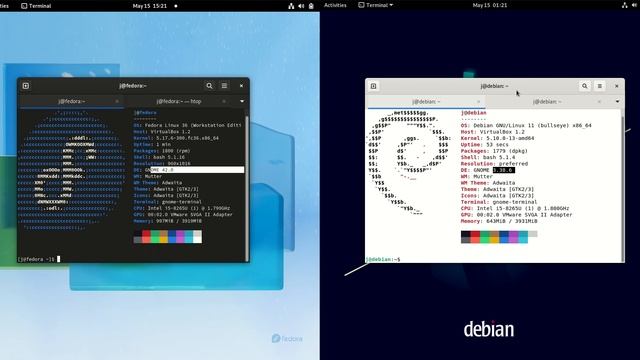Click Debian OS line 'Debian GNU/Linux 11'
The image size is (640, 360).
pyautogui.click(x=526, y=126)
